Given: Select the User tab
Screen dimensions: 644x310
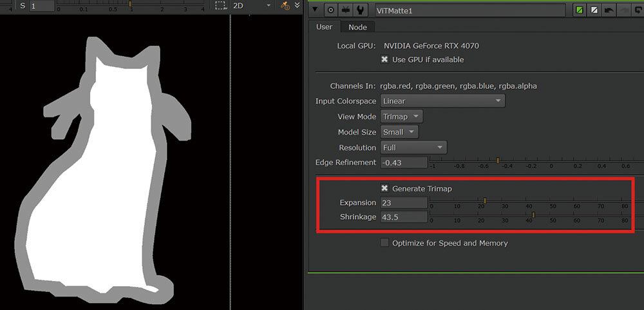Looking at the screenshot, I should pos(324,27).
